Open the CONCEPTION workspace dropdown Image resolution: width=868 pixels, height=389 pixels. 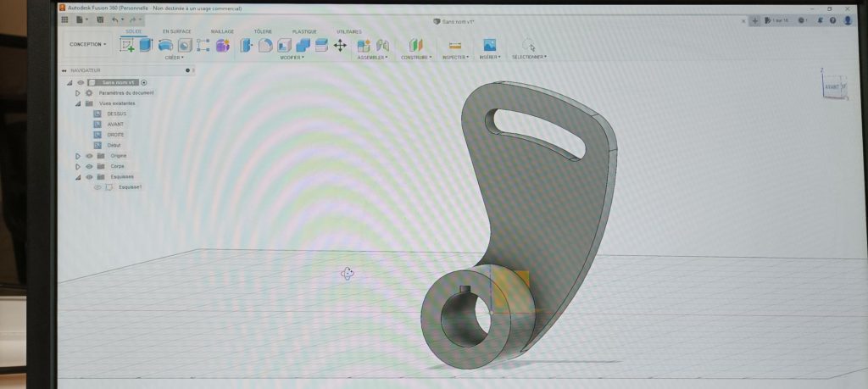point(88,44)
